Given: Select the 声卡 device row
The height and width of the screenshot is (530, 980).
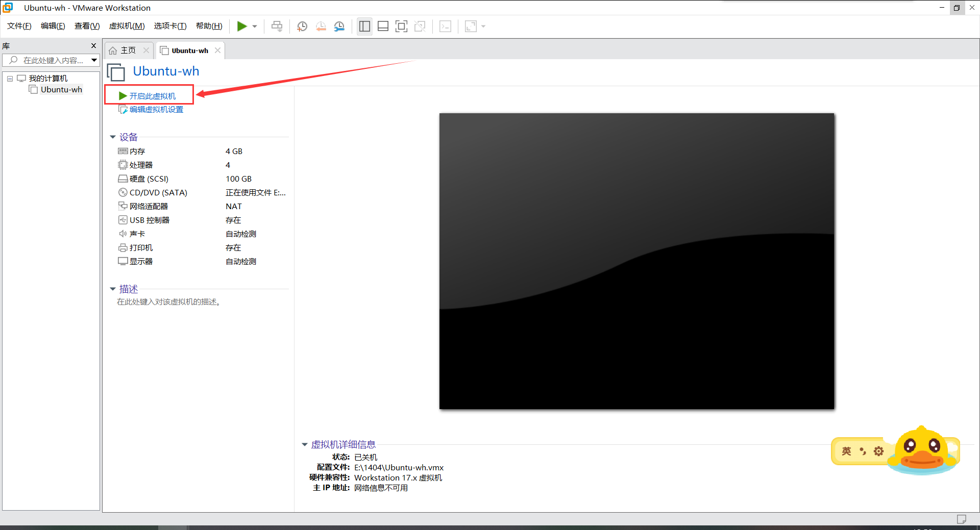Looking at the screenshot, I should pos(203,234).
